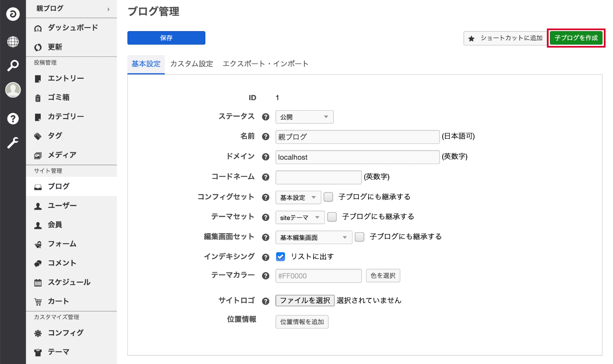The image size is (613, 364).
Task: Check テーマセット 子ブログにも継承する checkbox
Action: click(332, 217)
